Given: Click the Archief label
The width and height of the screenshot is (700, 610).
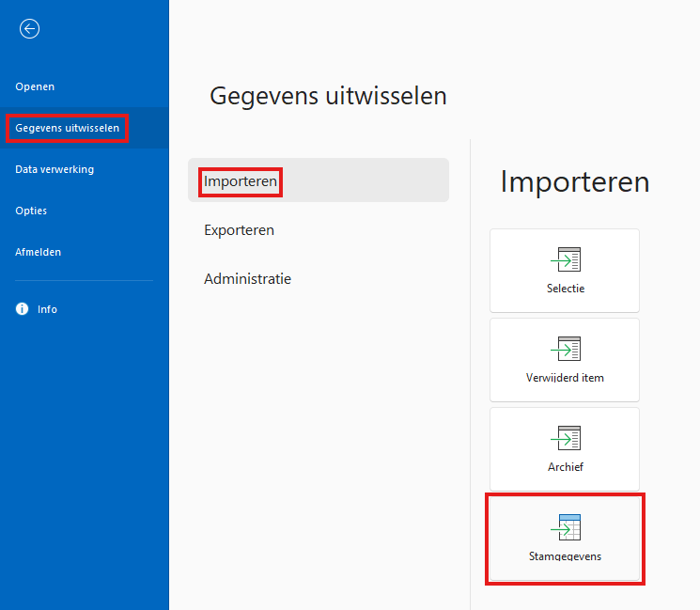Looking at the screenshot, I should tap(566, 467).
